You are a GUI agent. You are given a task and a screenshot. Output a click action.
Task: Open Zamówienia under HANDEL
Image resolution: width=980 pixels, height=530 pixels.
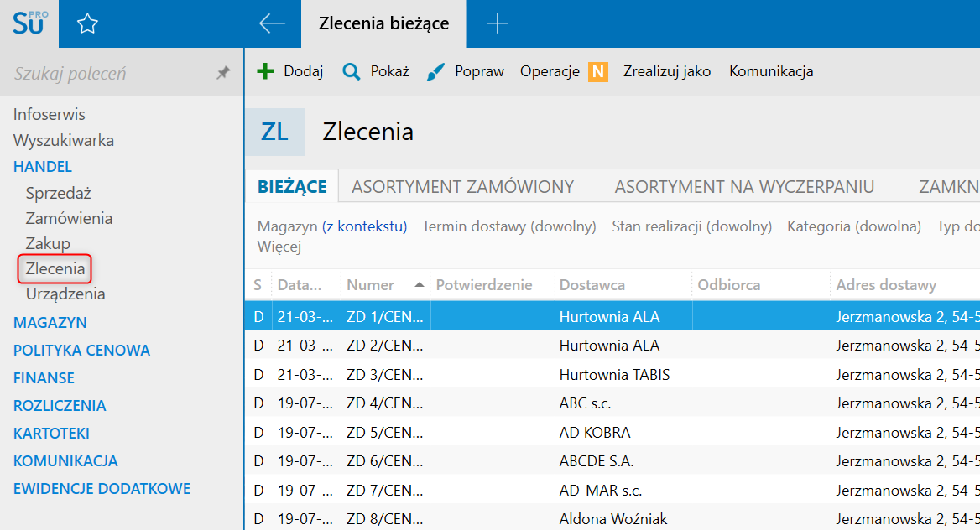click(x=70, y=218)
